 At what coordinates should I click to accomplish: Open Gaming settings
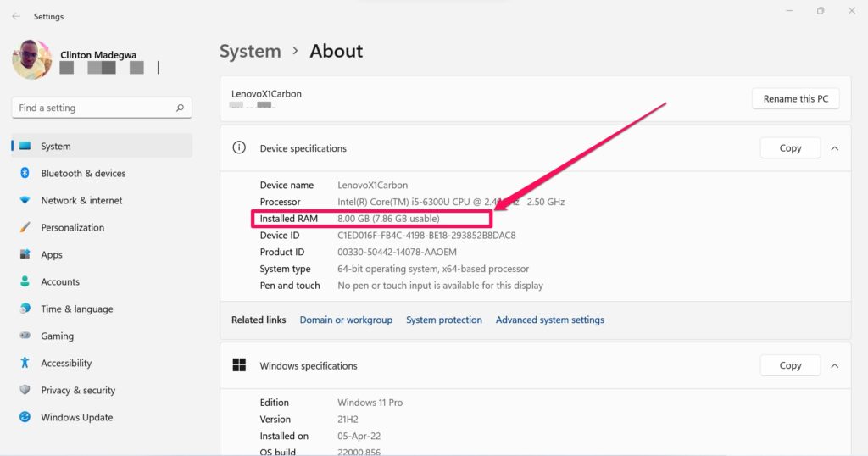tap(102, 336)
